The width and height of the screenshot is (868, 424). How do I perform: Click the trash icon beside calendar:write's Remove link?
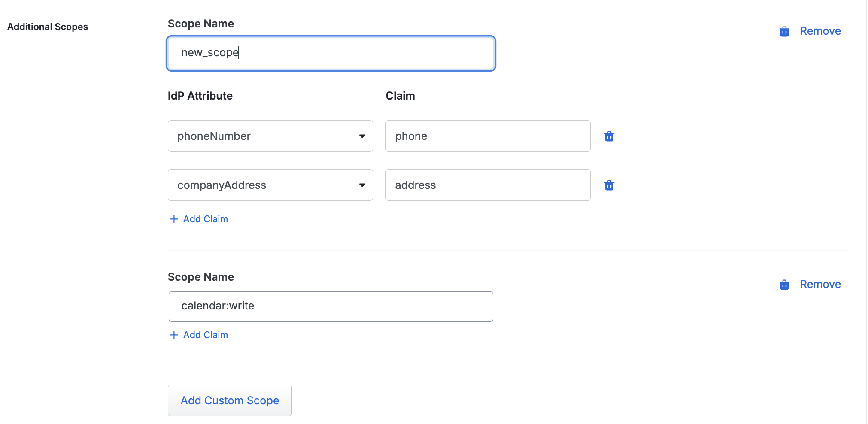784,284
